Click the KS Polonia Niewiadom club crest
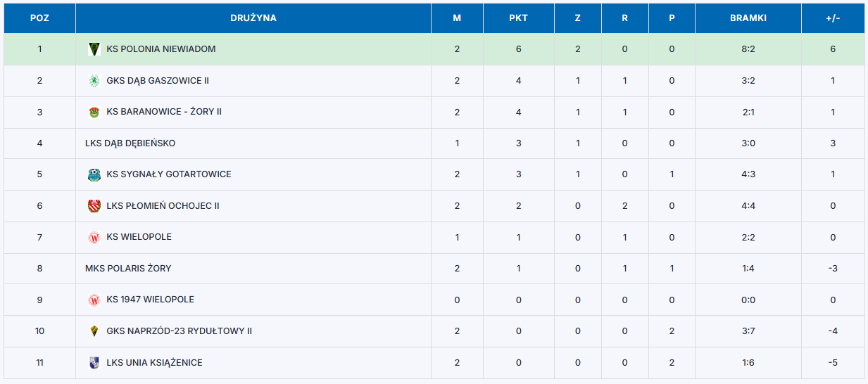This screenshot has width=868, height=384. [94, 49]
